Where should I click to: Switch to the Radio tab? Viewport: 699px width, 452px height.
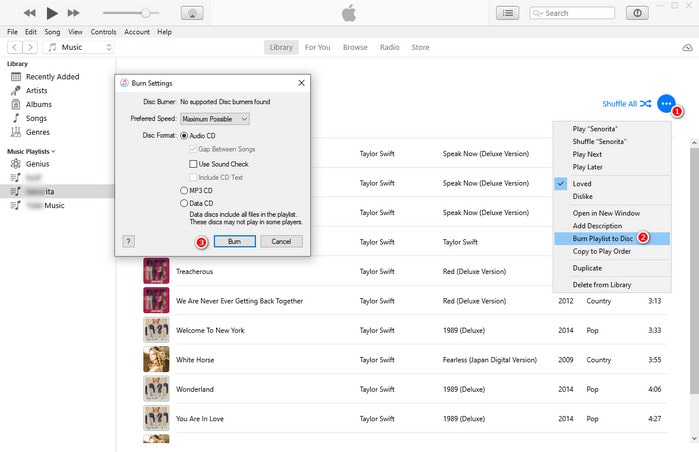[x=390, y=47]
